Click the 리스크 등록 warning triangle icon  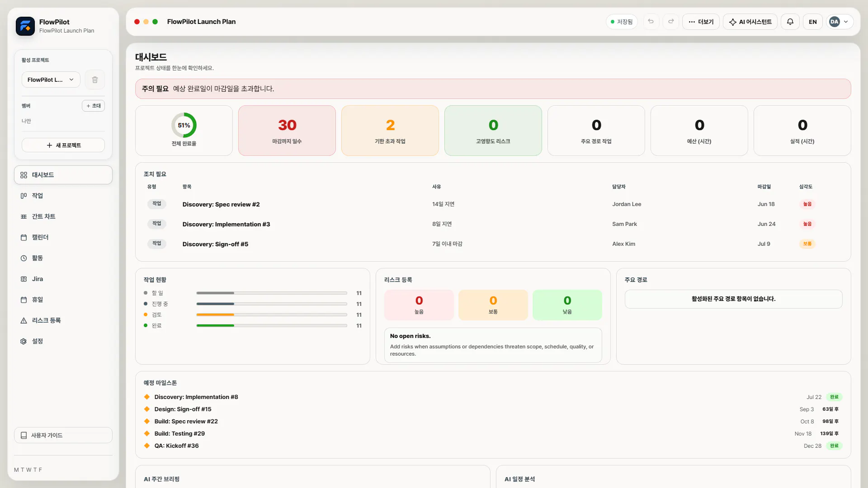click(x=24, y=320)
